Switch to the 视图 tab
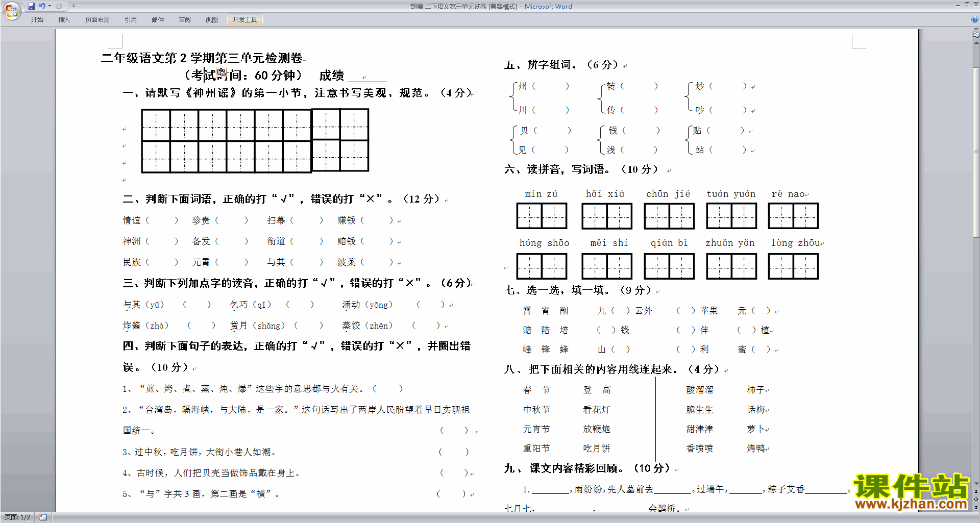980x523 pixels. pos(212,20)
